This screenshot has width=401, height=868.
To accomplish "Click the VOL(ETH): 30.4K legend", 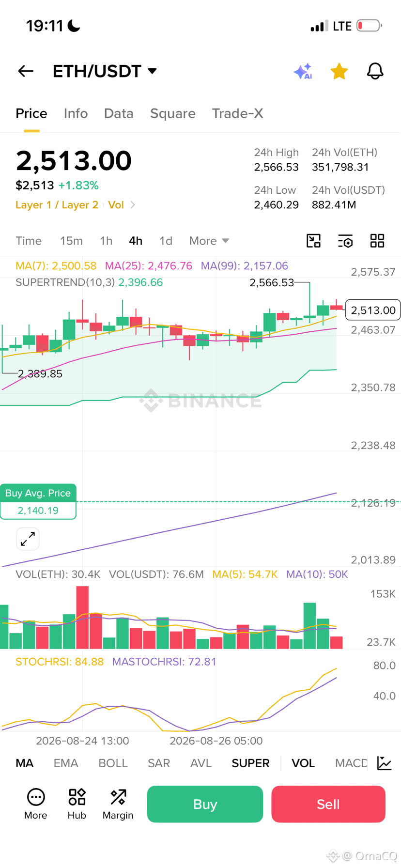I will [58, 574].
